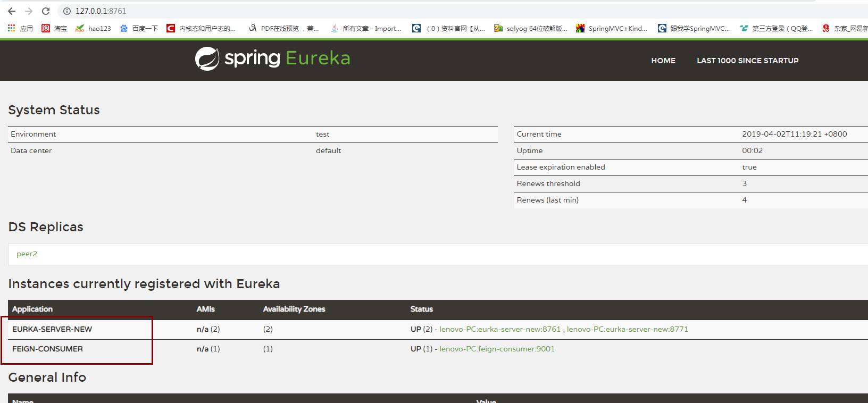Click the Data center value 'default'
The width and height of the screenshot is (868, 403).
[x=328, y=150]
